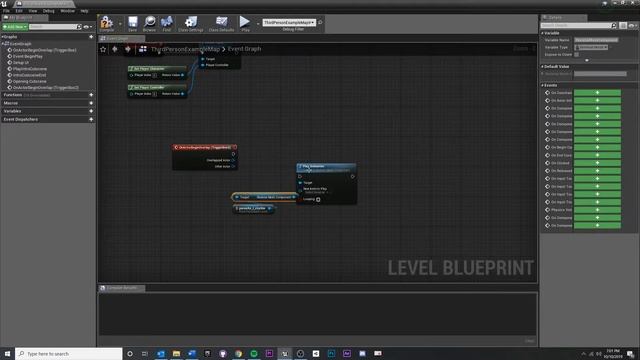The image size is (640, 360).
Task: Open Class Settings from the toolbar
Action: (x=191, y=22)
